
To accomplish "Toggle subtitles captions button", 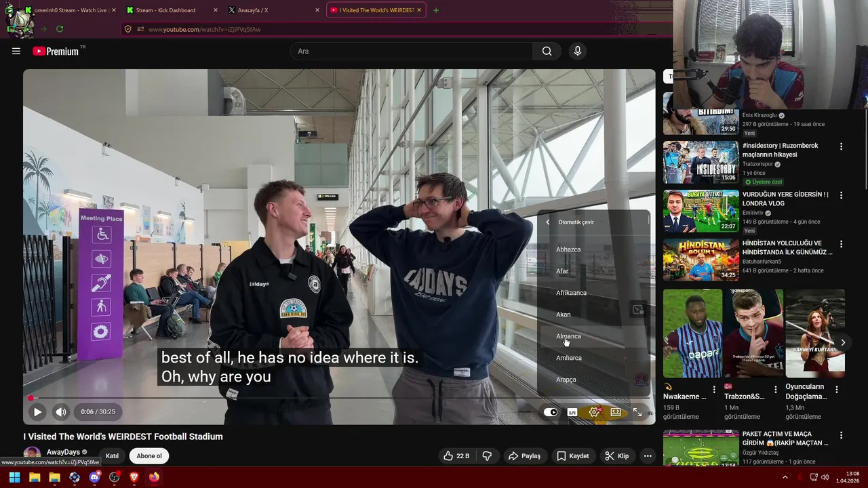I will click(x=572, y=411).
